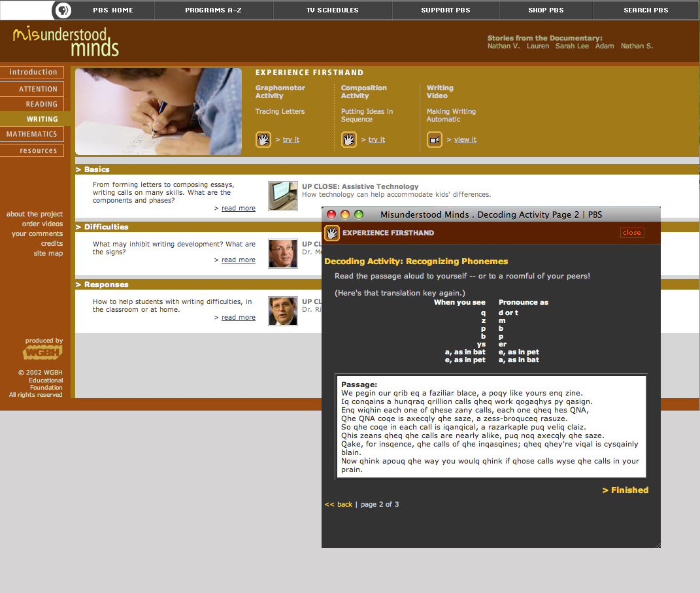Click the Writing Video camera icon
Screen dimensions: 700x593
tap(435, 139)
